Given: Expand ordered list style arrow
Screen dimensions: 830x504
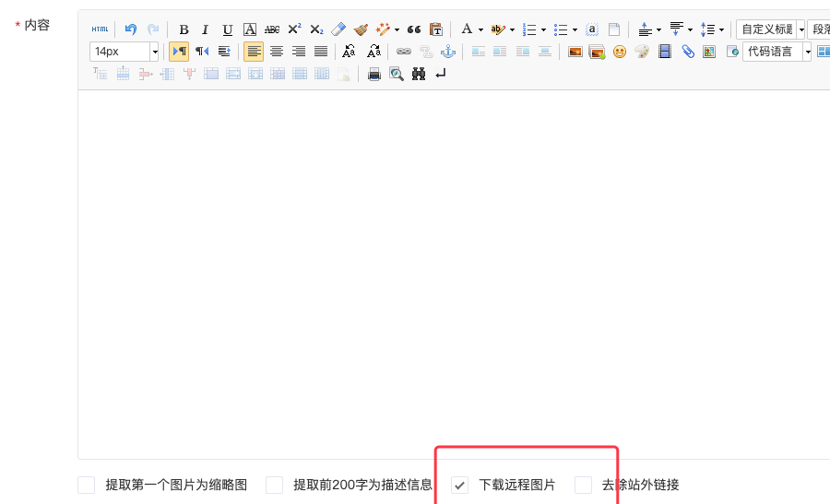Looking at the screenshot, I should point(543,29).
